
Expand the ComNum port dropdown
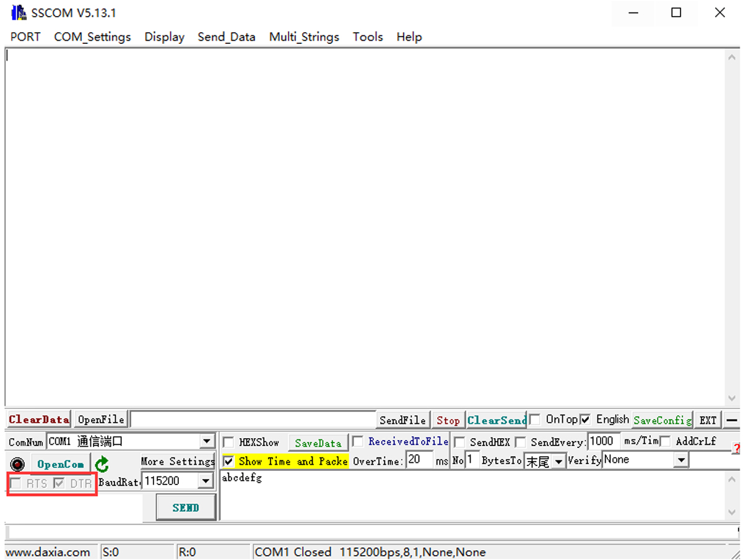(207, 442)
